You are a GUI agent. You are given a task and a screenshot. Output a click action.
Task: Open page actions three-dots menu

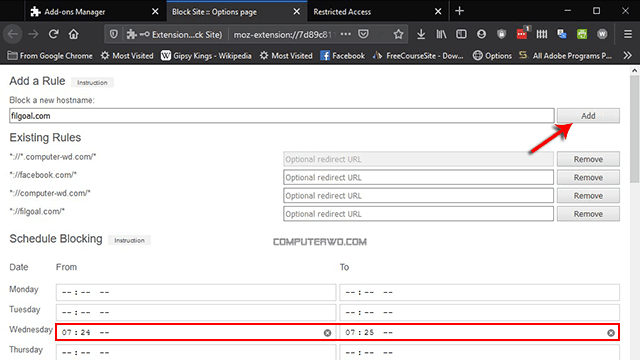coord(346,34)
